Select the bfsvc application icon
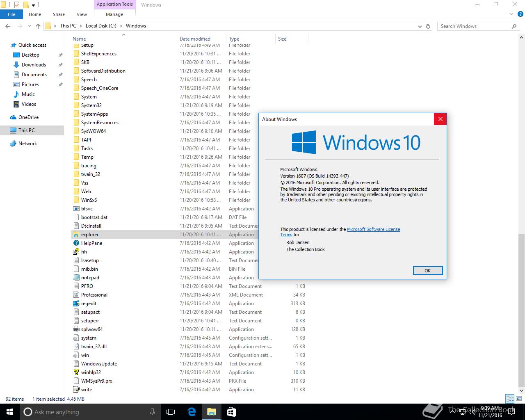 pyautogui.click(x=76, y=209)
